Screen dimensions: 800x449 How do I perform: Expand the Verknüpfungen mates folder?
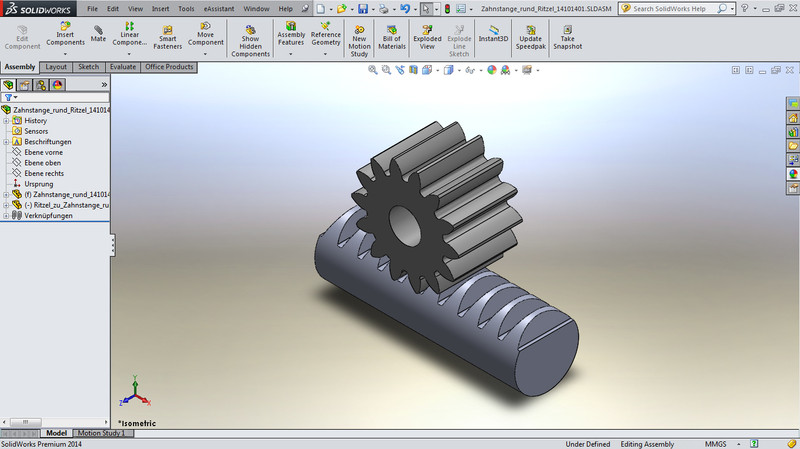6,215
